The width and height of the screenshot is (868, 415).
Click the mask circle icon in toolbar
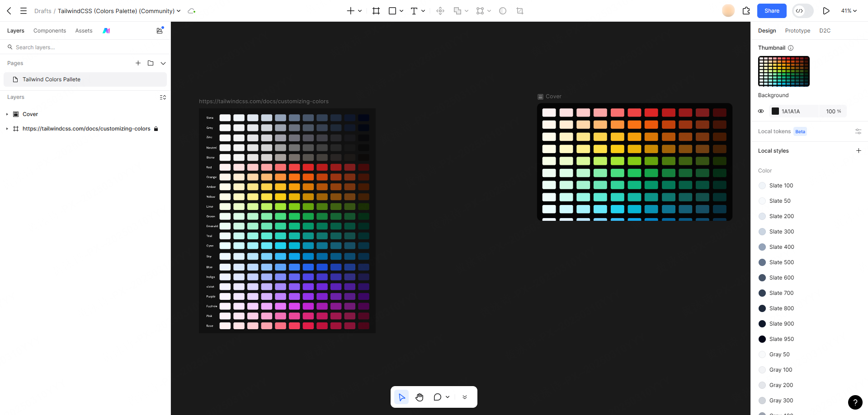point(503,11)
